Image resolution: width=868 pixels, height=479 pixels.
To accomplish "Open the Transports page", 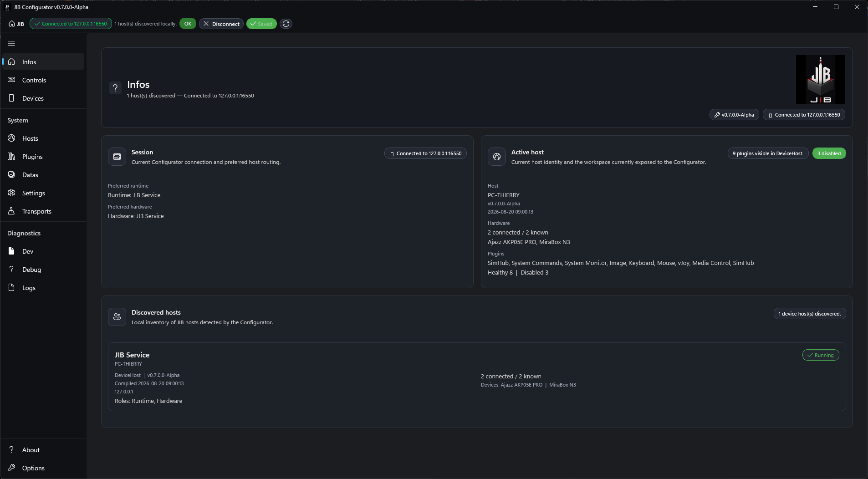I will pos(43,211).
